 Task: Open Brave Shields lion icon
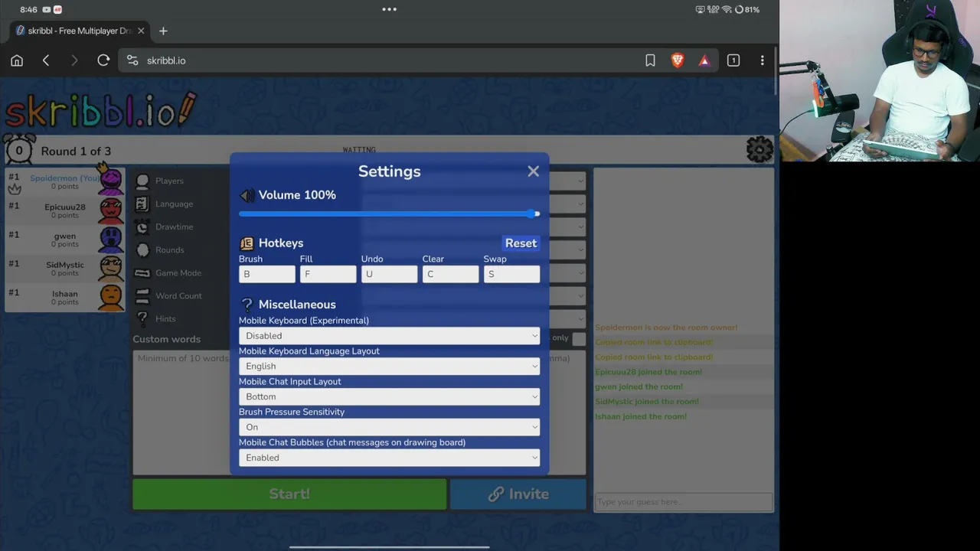point(678,60)
